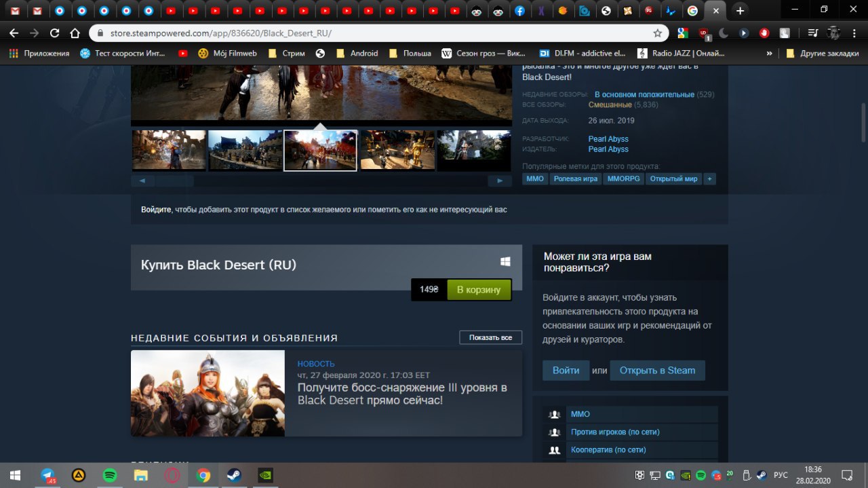Open the Google Translate extension icon
868x488 pixels.
pyautogui.click(x=684, y=33)
